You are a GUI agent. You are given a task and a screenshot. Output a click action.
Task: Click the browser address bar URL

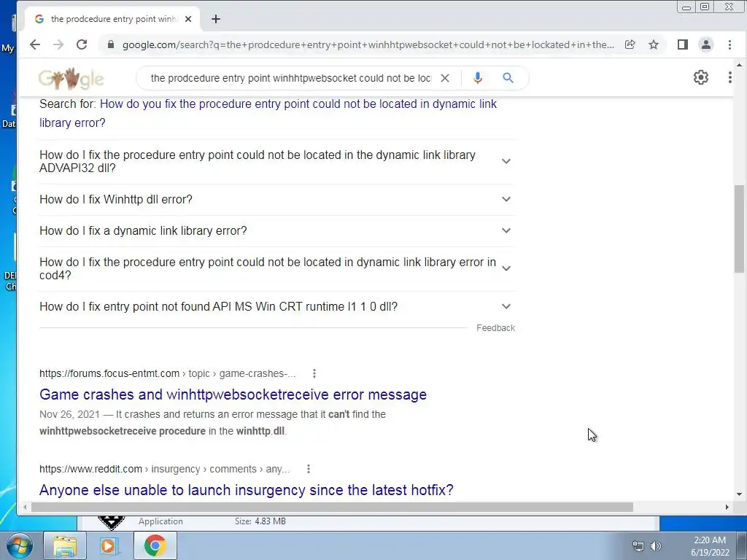coord(368,44)
